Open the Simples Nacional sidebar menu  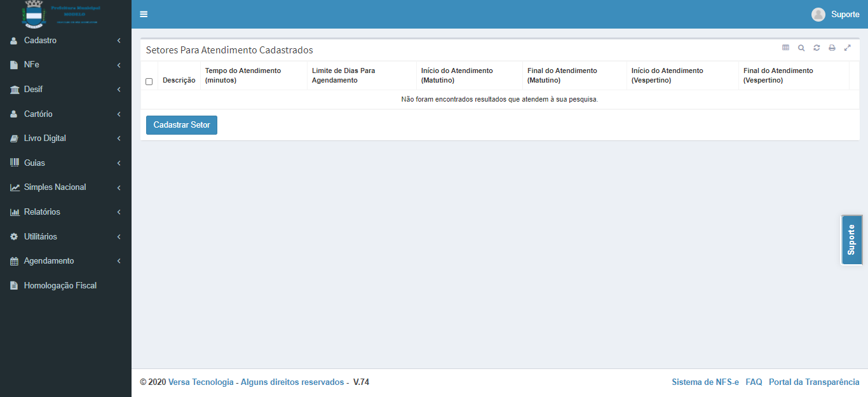click(55, 187)
